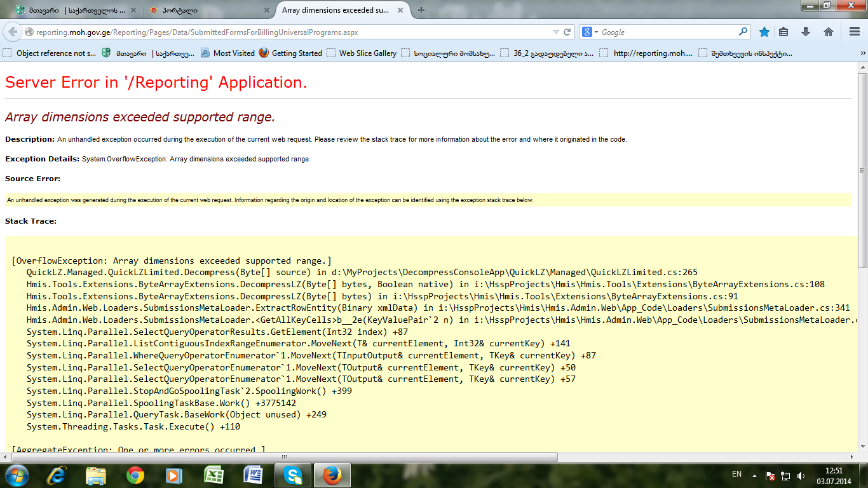Click the search magnifier icon

tap(743, 32)
